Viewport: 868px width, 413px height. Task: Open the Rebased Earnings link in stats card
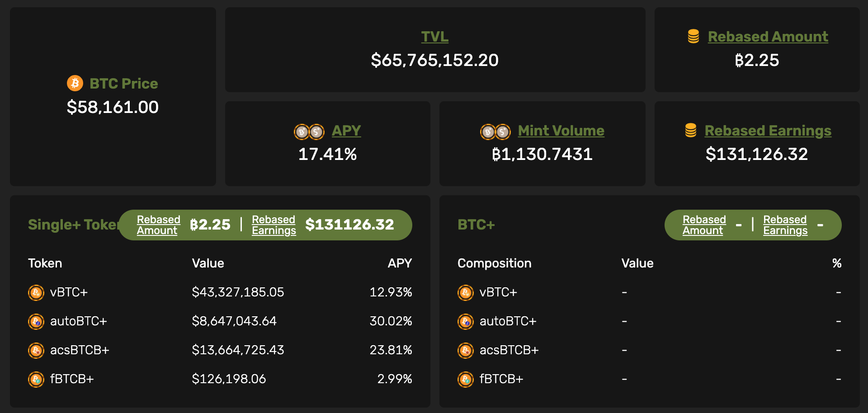point(768,131)
